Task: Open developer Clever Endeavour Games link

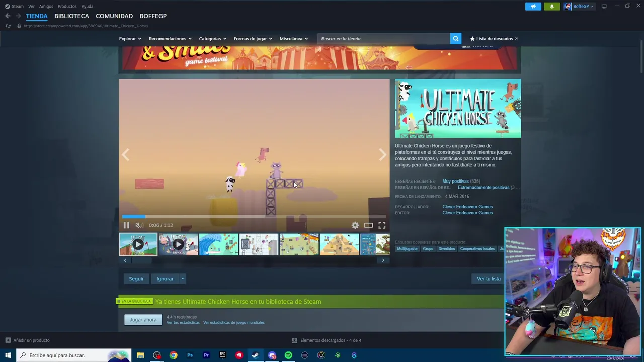Action: (467, 207)
